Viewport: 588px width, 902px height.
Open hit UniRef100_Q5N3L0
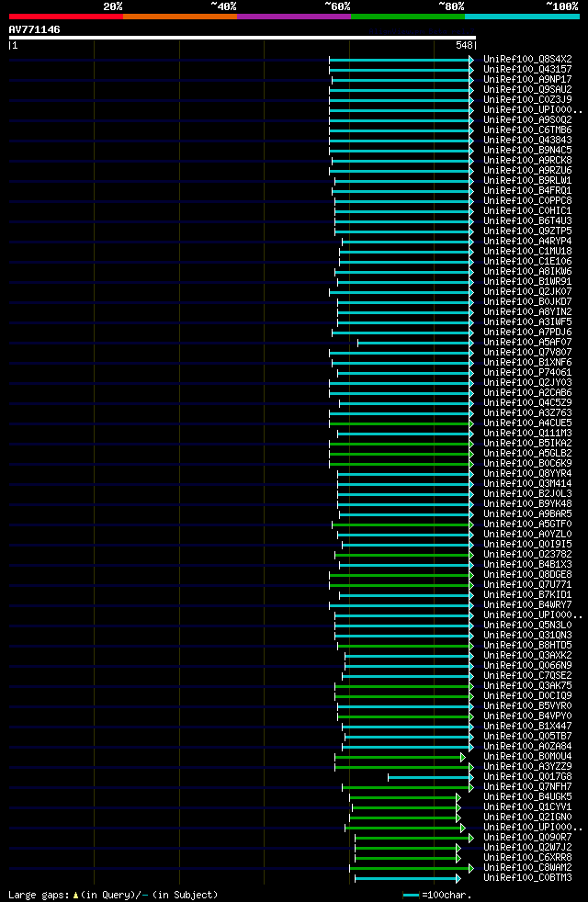tap(527, 625)
